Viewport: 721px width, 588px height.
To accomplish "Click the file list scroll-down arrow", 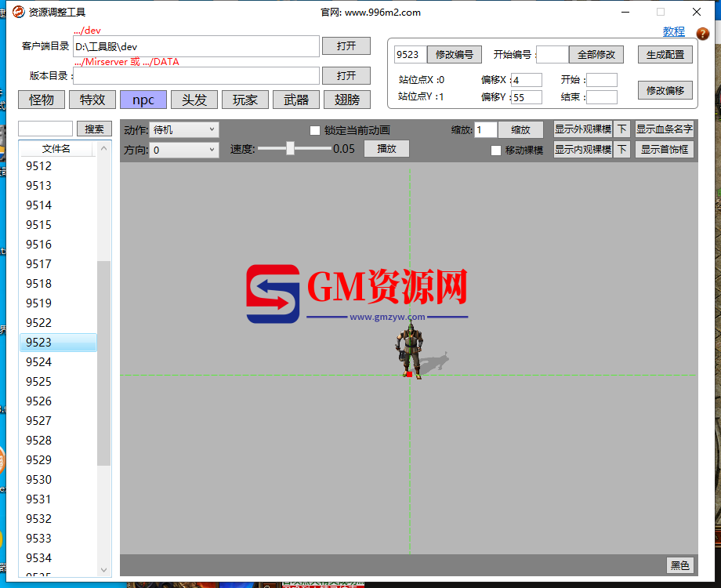I will pos(104,570).
